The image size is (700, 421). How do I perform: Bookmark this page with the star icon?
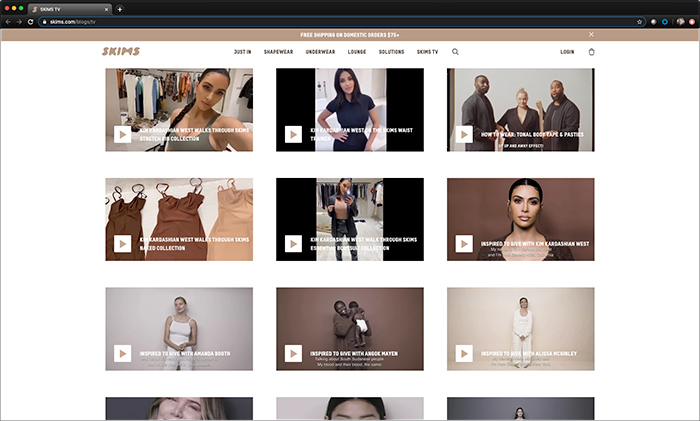(x=639, y=21)
